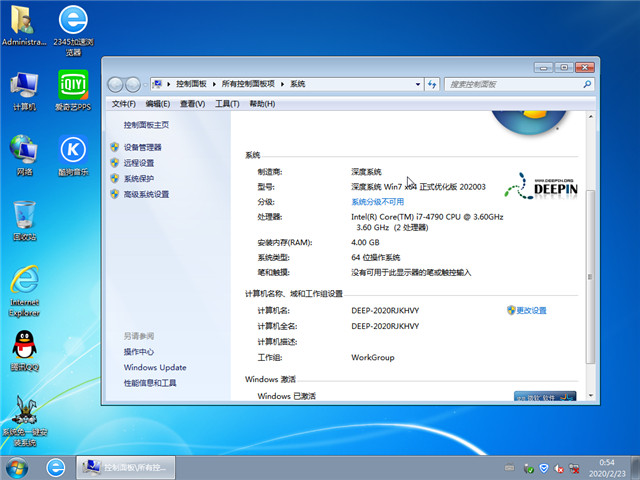Click 更改设置 to change computer name
The height and width of the screenshot is (480, 640).
click(531, 310)
